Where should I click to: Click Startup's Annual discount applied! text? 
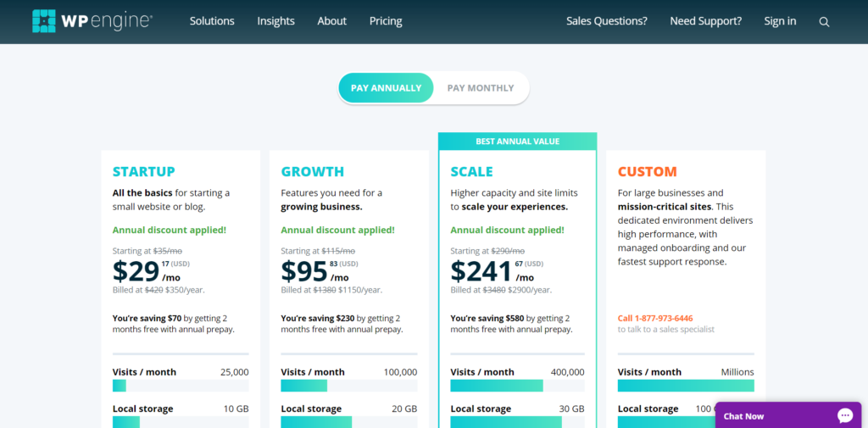click(x=170, y=230)
